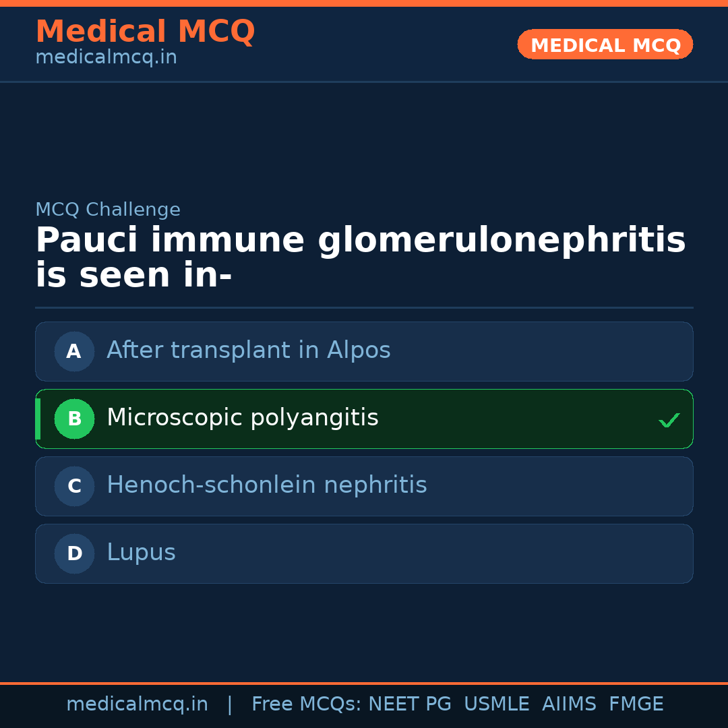
Task: Select the green letter B circle badge
Action: 74,419
